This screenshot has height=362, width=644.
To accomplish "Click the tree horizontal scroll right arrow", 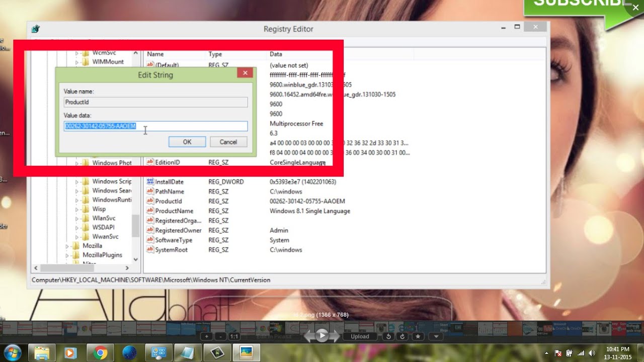I will point(127,268).
